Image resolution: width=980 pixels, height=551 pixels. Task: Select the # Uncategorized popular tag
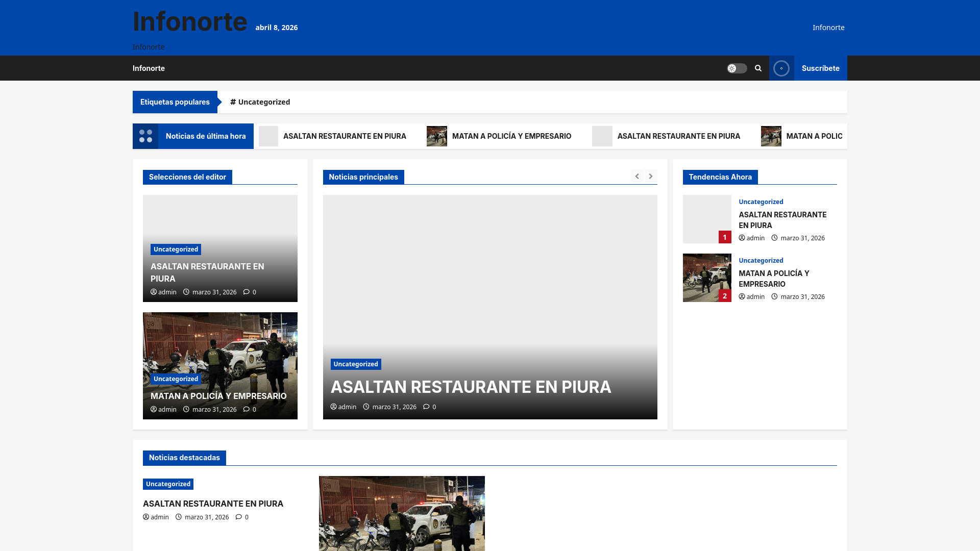(x=260, y=102)
